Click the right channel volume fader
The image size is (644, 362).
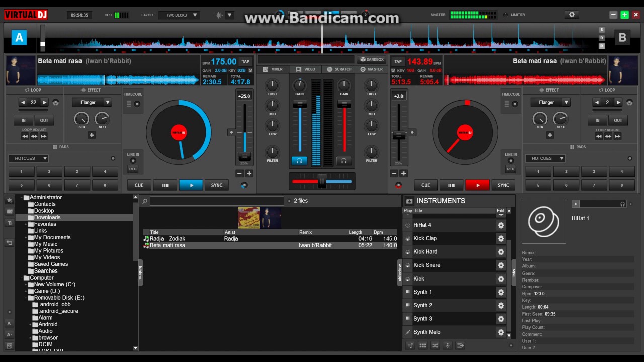click(344, 104)
